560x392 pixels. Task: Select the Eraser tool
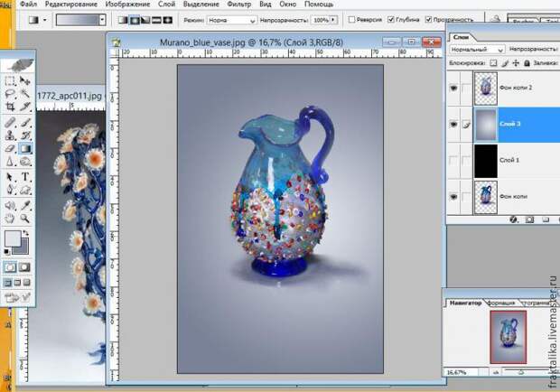point(10,148)
